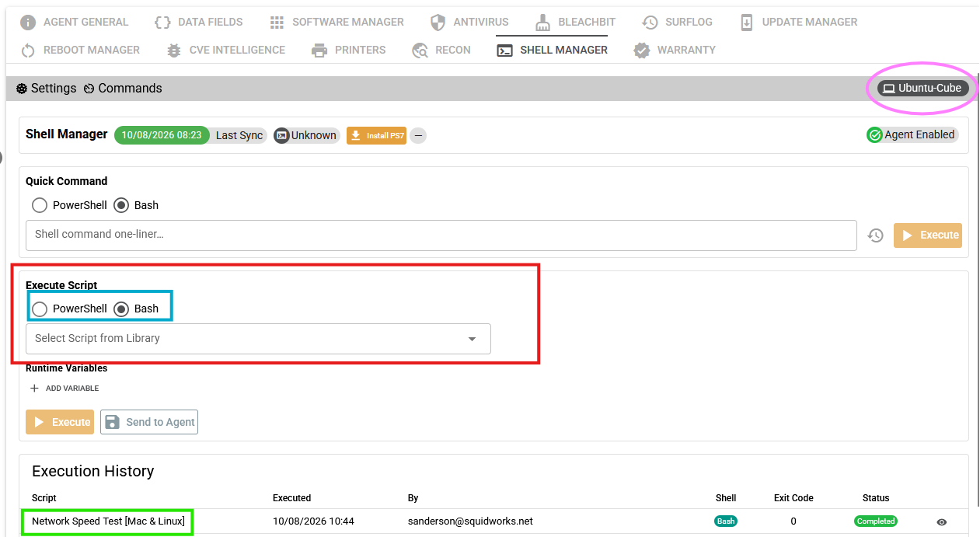
Task: Click sanderson@squidworks.net in history row
Action: point(470,521)
